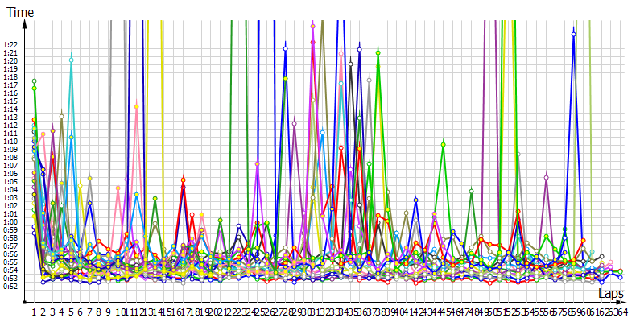Viewport: 644px width, 322px height.
Task: Click the 1:00 label on time axis
Action: pos(10,221)
